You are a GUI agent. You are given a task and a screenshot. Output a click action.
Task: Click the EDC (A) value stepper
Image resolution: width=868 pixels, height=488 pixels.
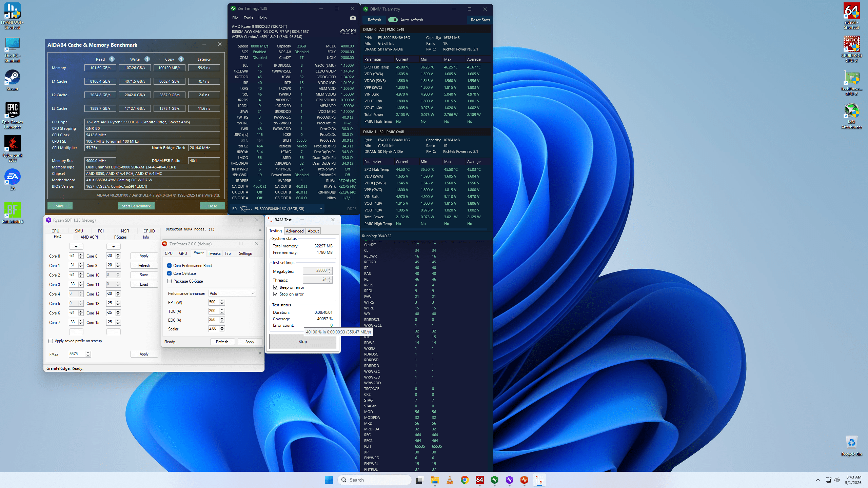tap(222, 320)
